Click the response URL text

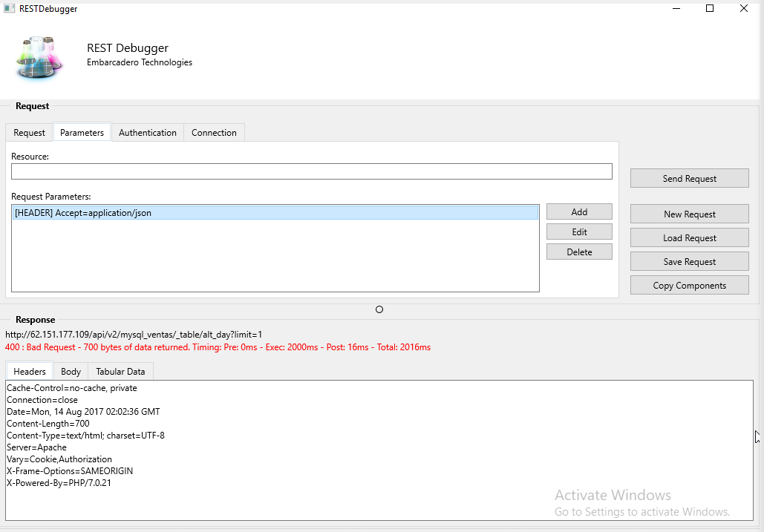click(x=134, y=335)
